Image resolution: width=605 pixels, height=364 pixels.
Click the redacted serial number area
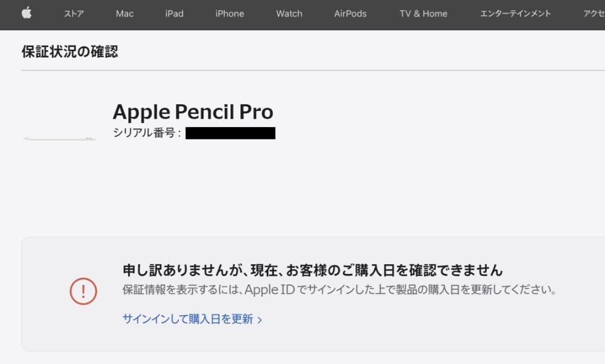point(230,133)
